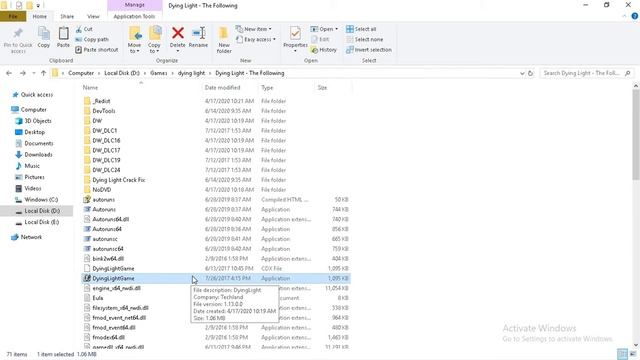Open the recent locations dropdown arrow
640x360 pixels.
[33, 73]
